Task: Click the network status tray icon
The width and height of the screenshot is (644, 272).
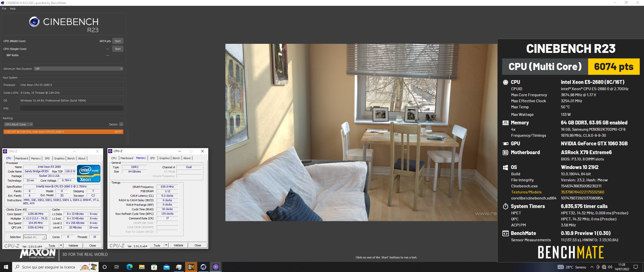Action: [x=604, y=267]
